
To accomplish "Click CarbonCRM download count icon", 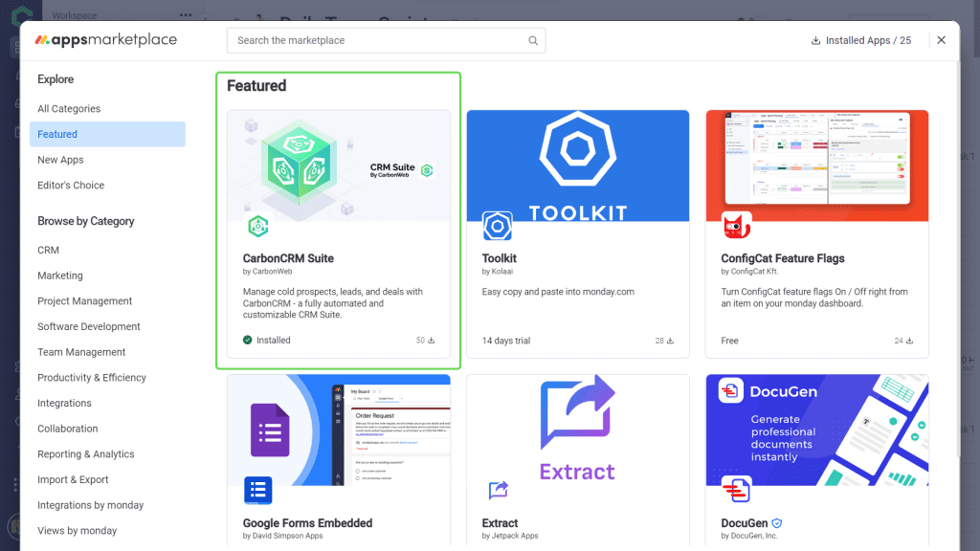I will click(x=432, y=341).
